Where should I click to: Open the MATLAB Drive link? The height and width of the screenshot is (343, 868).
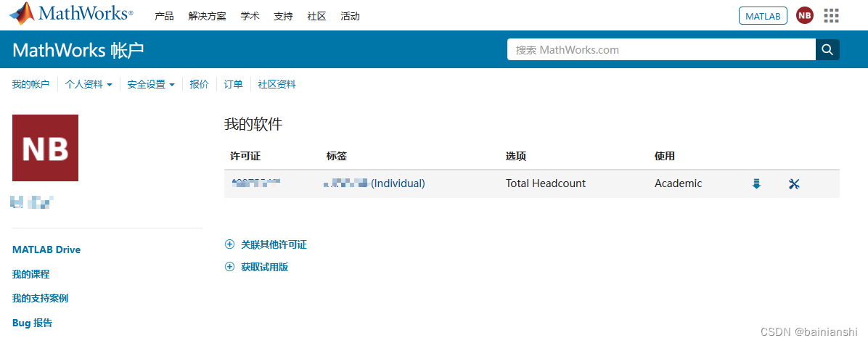pos(46,249)
